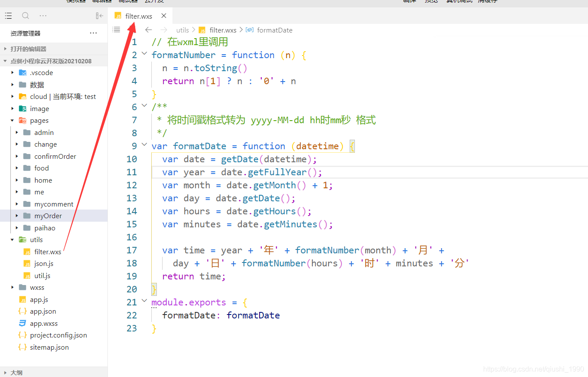Expand the 大纲 outline section

(54, 372)
